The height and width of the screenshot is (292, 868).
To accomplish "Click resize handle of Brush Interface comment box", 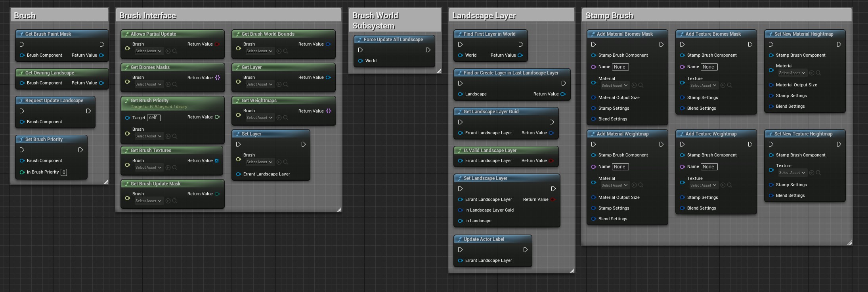I will pyautogui.click(x=339, y=209).
